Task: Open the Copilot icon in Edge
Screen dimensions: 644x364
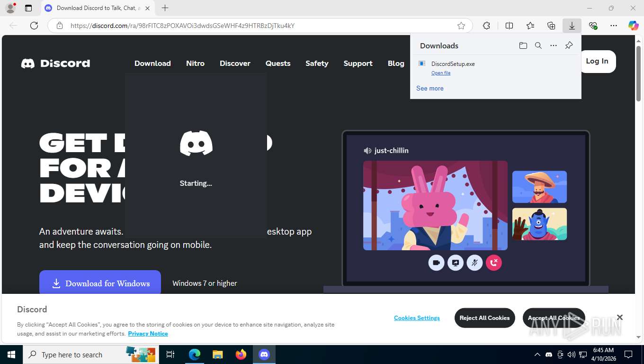Action: tap(634, 26)
